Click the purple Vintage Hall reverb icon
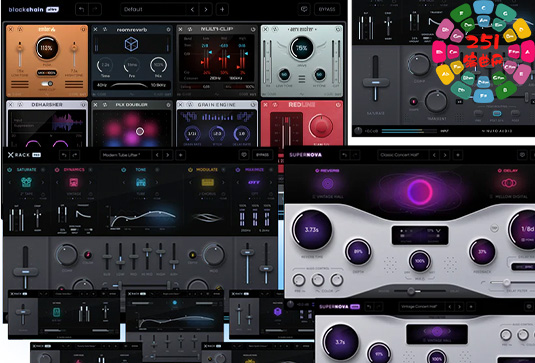 (327, 184)
